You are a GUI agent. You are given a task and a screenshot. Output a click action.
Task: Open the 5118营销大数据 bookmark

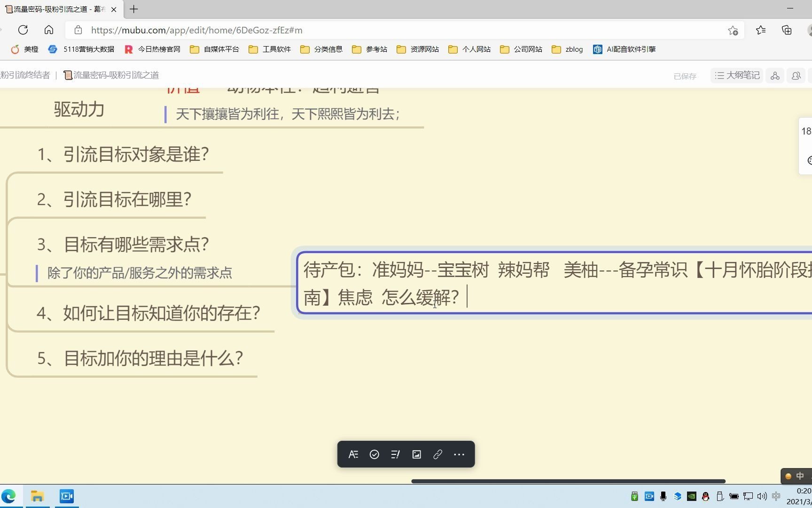(81, 49)
